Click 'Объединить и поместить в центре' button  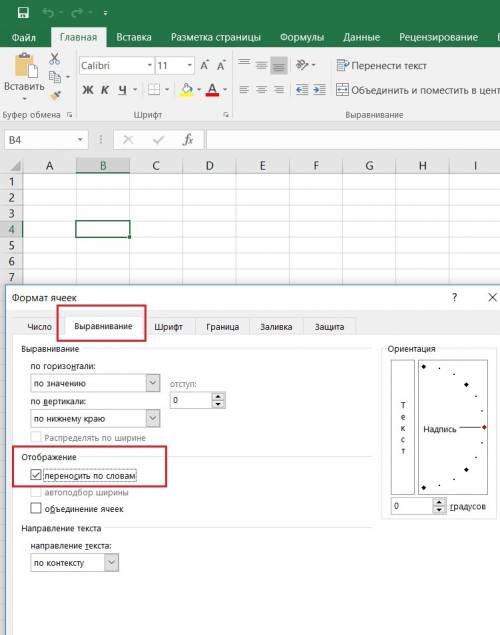418,90
